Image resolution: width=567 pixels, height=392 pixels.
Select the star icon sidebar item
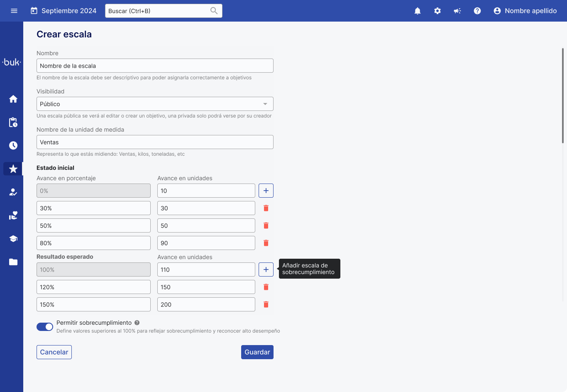click(x=13, y=169)
